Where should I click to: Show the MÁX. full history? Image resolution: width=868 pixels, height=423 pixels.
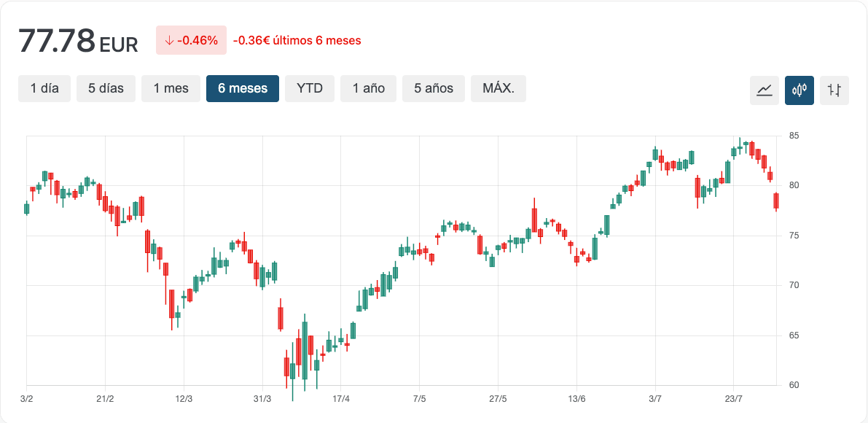pyautogui.click(x=498, y=88)
